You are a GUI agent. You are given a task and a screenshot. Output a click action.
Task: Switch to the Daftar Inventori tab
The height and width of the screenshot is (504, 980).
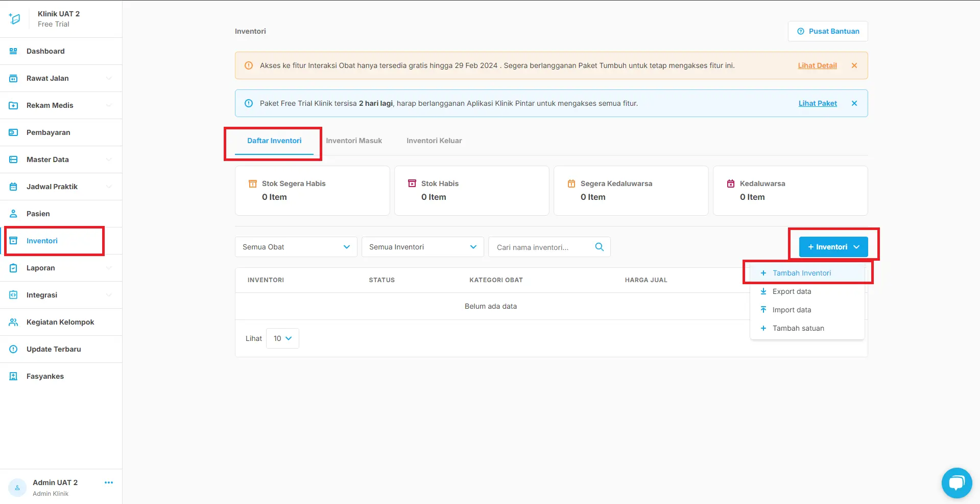tap(274, 141)
